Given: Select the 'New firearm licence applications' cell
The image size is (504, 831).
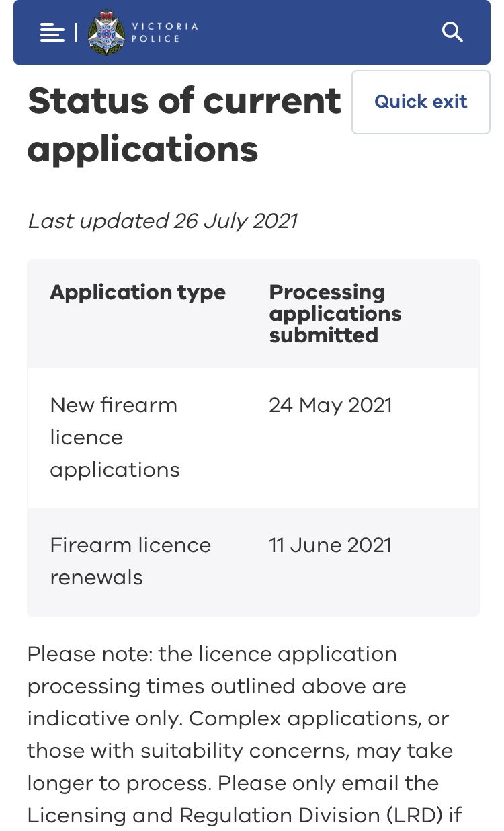Looking at the screenshot, I should [114, 437].
